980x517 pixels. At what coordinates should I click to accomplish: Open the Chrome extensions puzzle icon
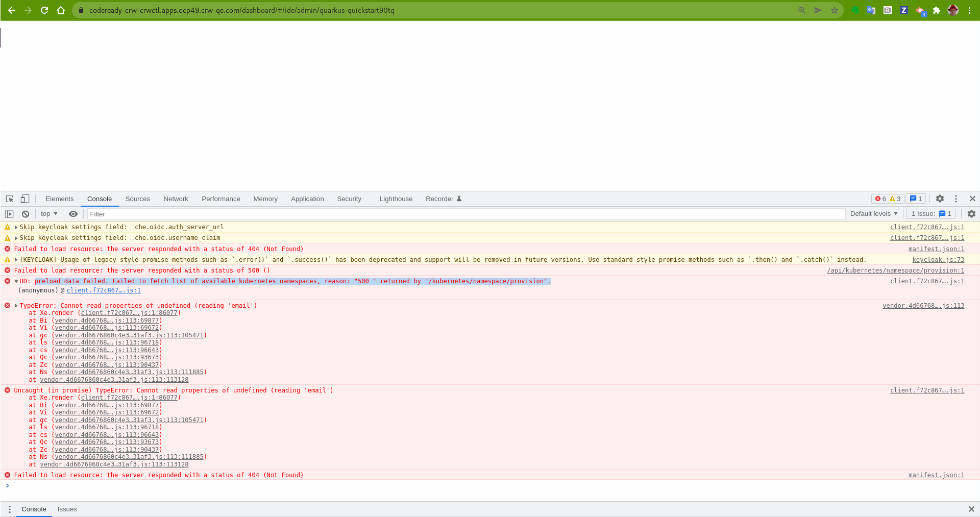[x=937, y=10]
